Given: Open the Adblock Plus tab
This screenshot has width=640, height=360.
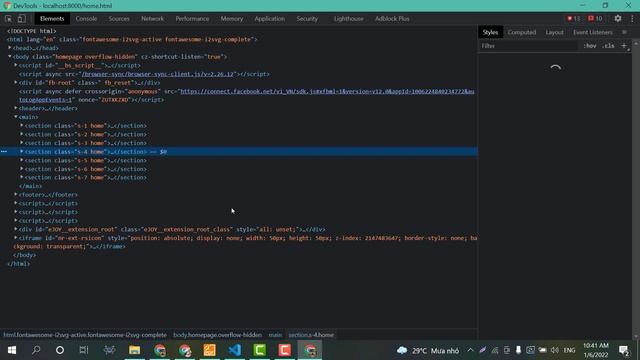Looking at the screenshot, I should point(392,19).
